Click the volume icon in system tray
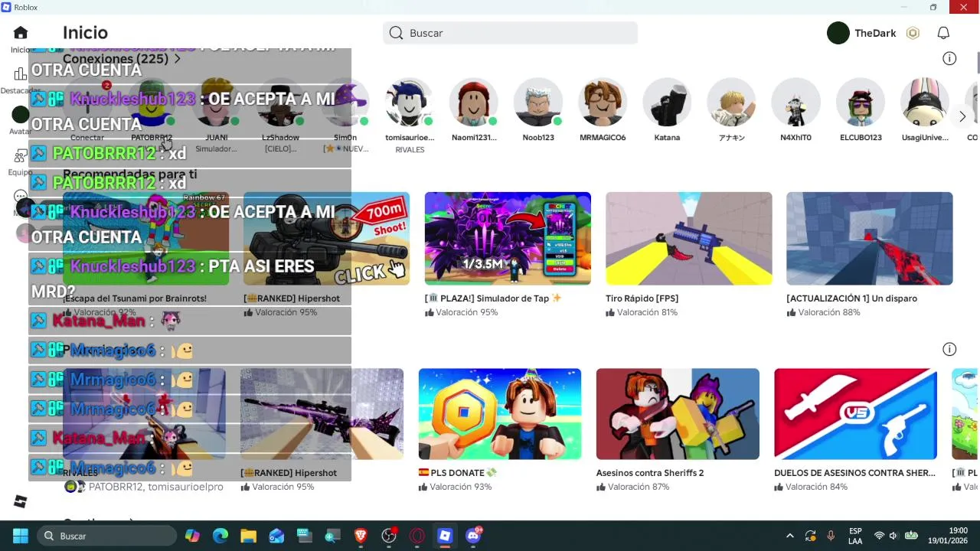Screen dimensions: 980x551 tap(893, 536)
